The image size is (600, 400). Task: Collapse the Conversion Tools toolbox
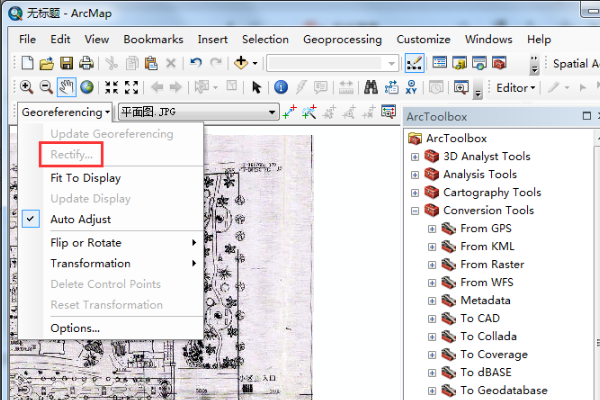(415, 211)
